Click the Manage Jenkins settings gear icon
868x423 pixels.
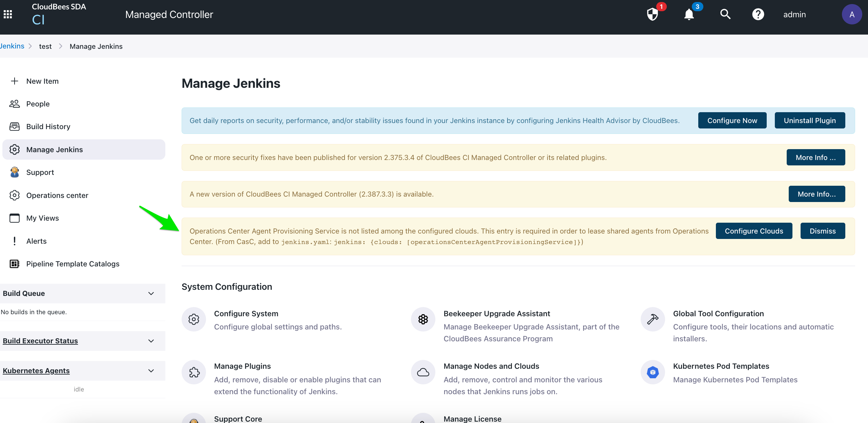pos(15,149)
